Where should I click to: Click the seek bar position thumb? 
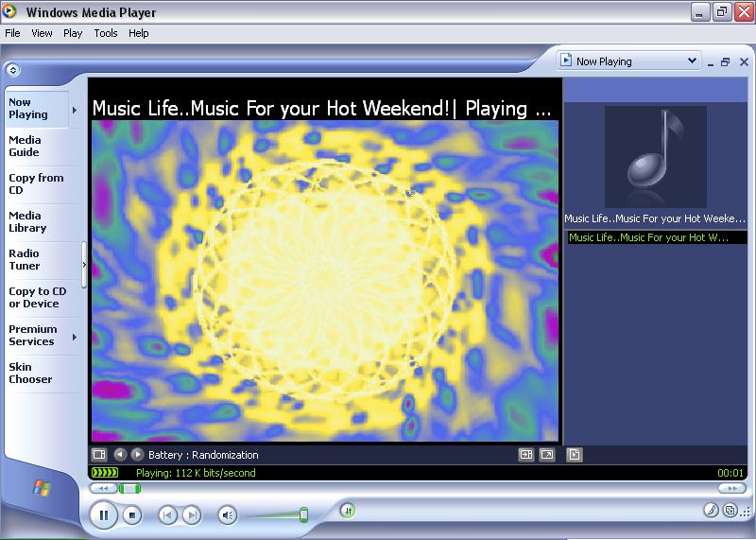pos(129,488)
